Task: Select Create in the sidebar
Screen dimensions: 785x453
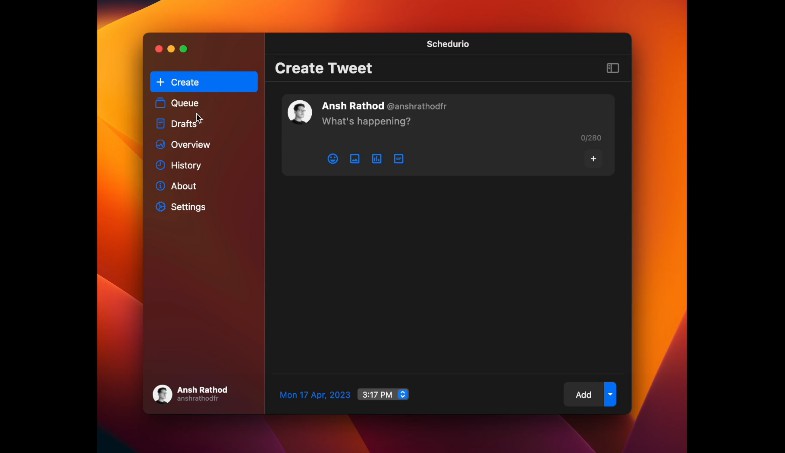Action: 204,82
